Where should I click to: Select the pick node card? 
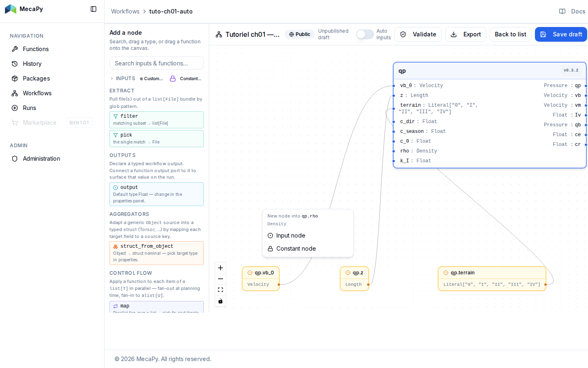point(156,139)
